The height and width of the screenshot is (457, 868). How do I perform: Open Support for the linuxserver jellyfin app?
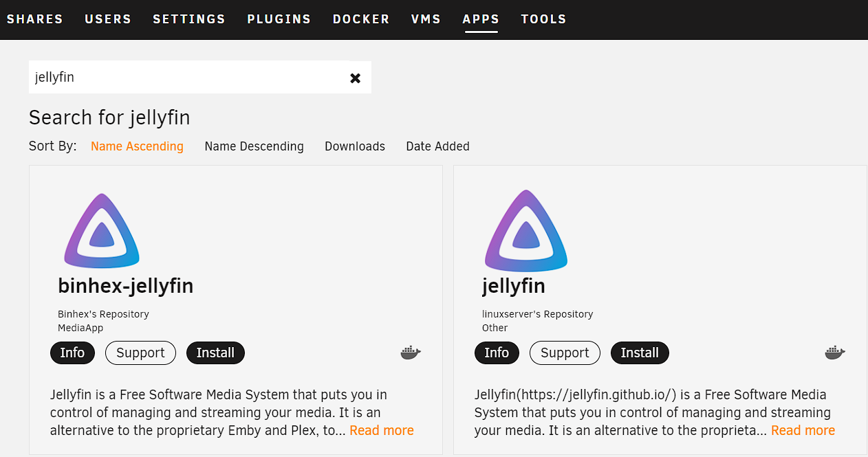(x=565, y=353)
